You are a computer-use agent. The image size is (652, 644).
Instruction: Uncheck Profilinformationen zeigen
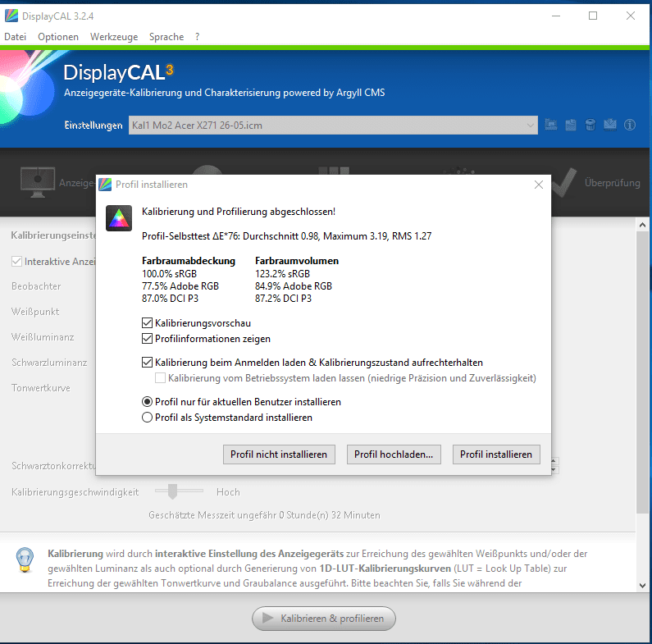147,339
